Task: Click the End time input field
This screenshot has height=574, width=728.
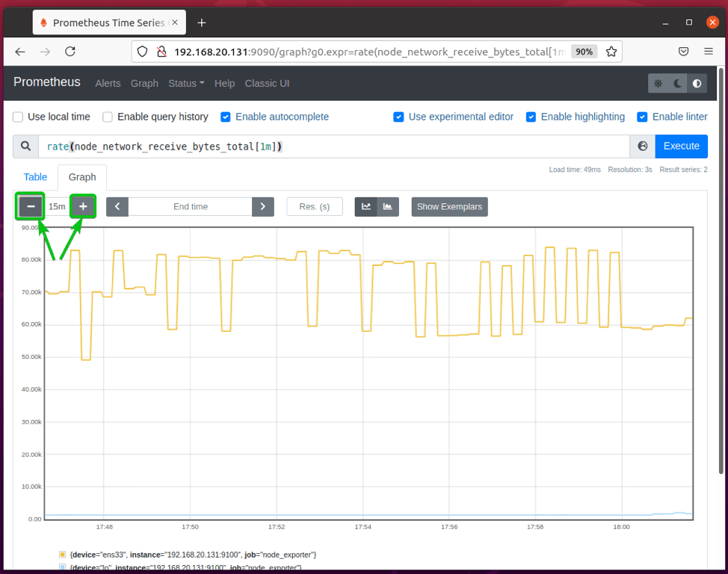Action: (x=191, y=207)
